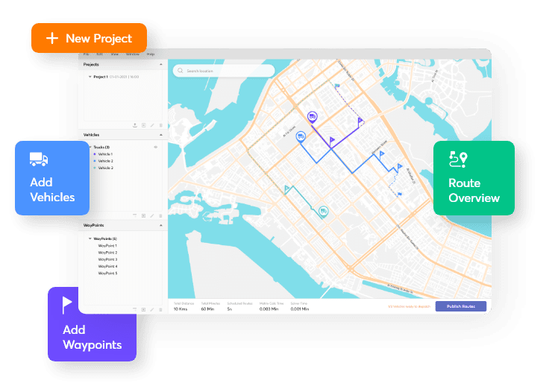Click purple color dot beside Vehicle 1
The height and width of the screenshot is (392, 555).
tap(95, 154)
